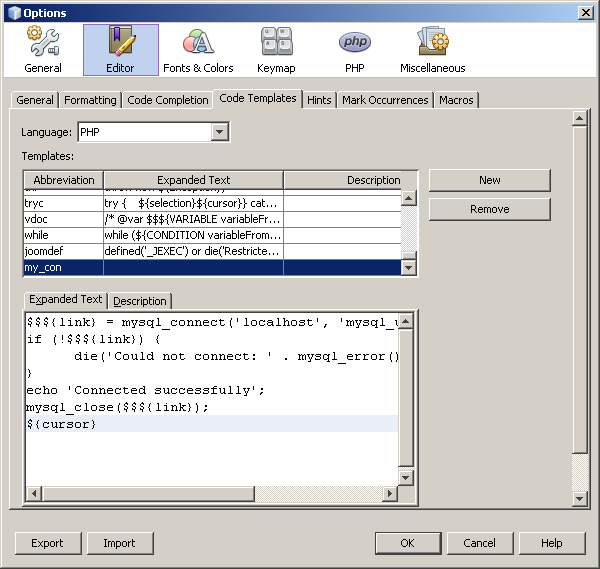Switch to the Formatting tab
Screen dimensions: 600x569
pyautogui.click(x=90, y=100)
